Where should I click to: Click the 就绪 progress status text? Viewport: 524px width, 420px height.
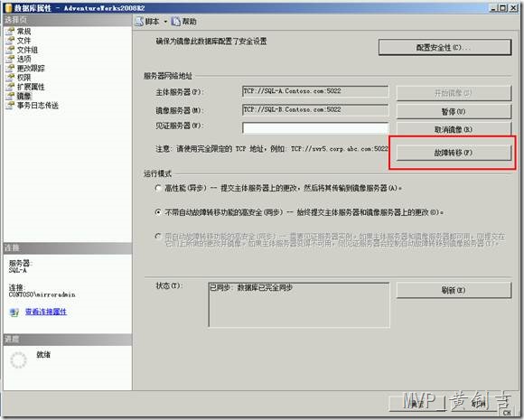coord(43,355)
